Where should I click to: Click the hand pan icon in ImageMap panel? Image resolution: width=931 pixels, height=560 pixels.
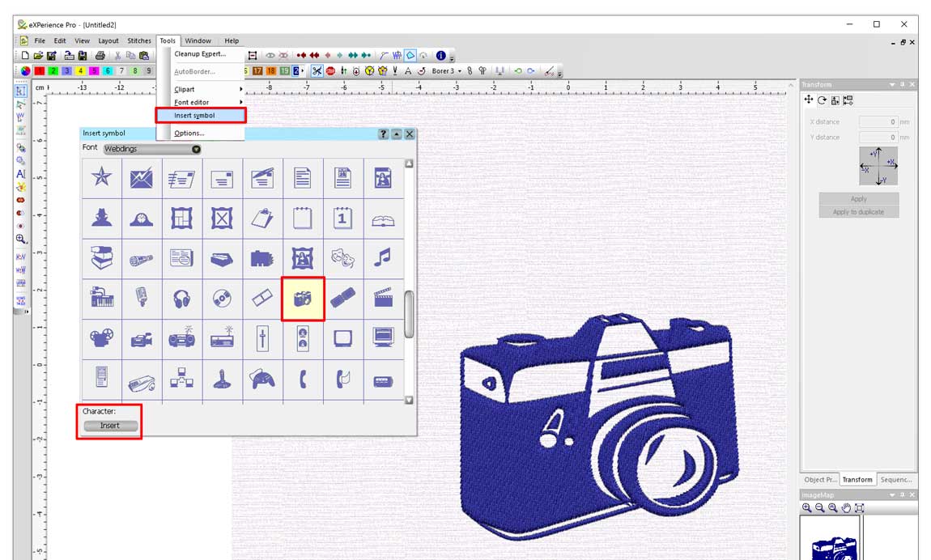point(845,507)
